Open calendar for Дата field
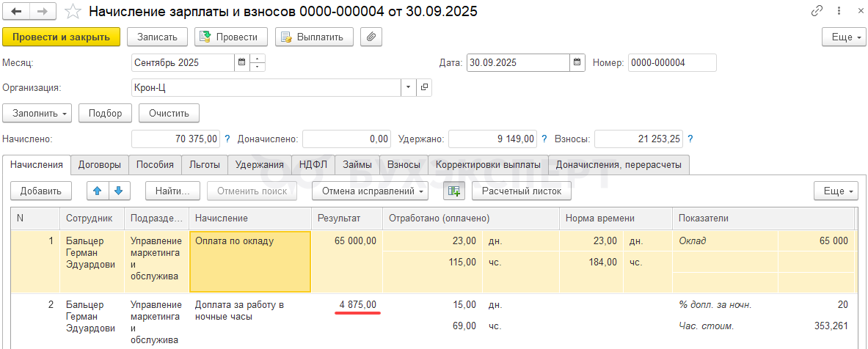868x349 pixels. tap(577, 63)
